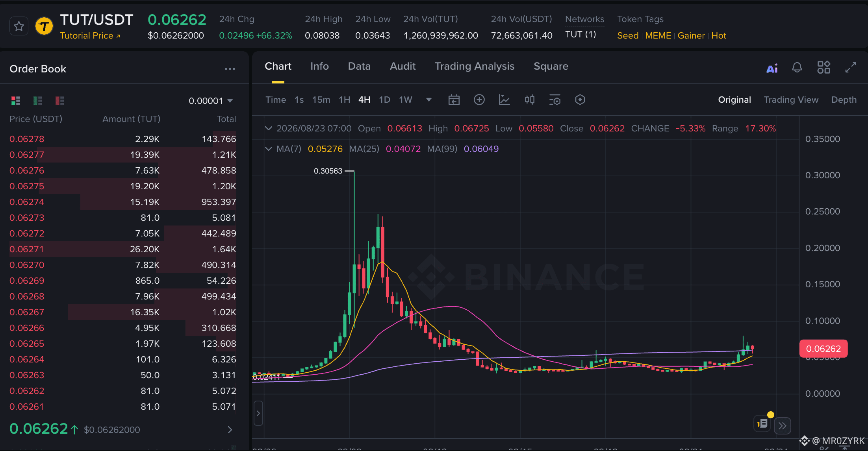This screenshot has height=451, width=868.
Task: Switch to Depth chart mode
Action: pyautogui.click(x=844, y=100)
